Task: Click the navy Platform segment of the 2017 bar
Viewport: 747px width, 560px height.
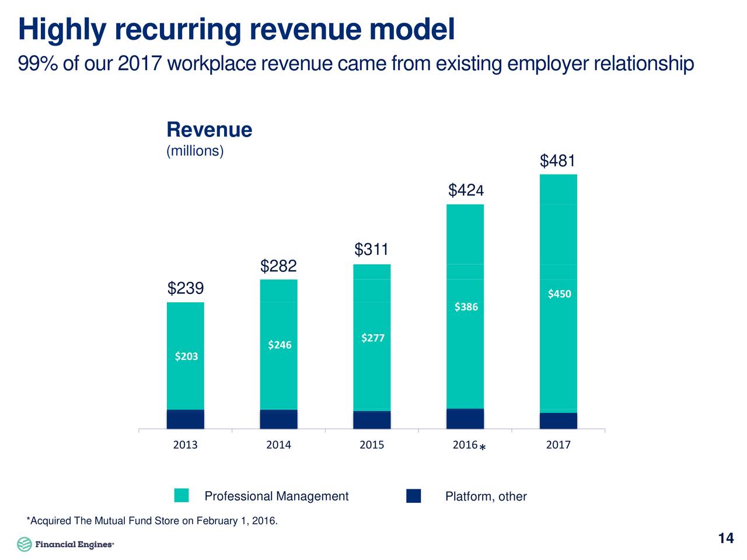Action: [x=558, y=421]
